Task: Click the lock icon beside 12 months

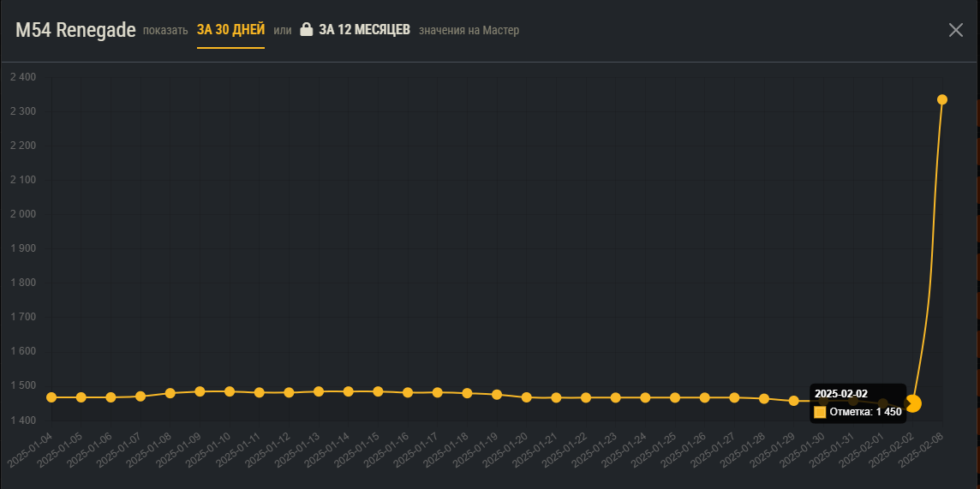Action: 306,30
